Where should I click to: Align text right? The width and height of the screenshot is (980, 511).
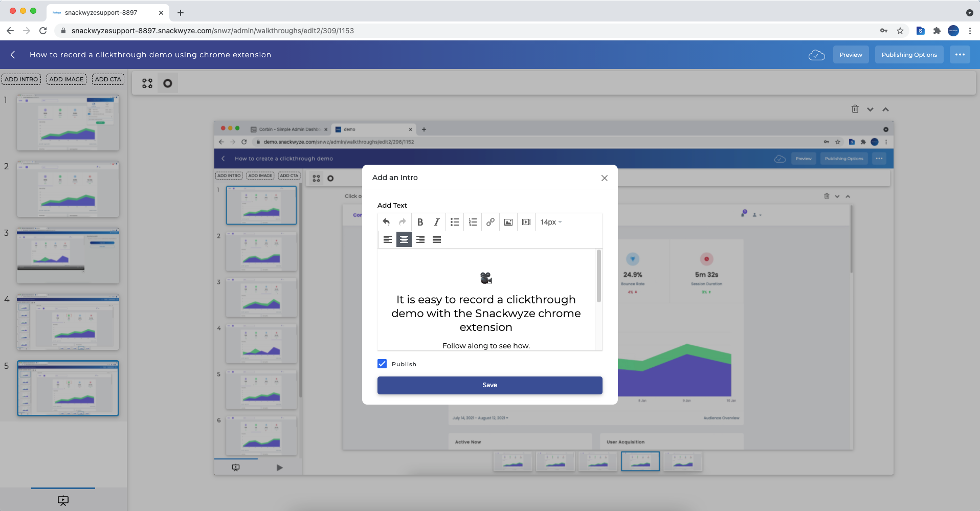tap(420, 239)
